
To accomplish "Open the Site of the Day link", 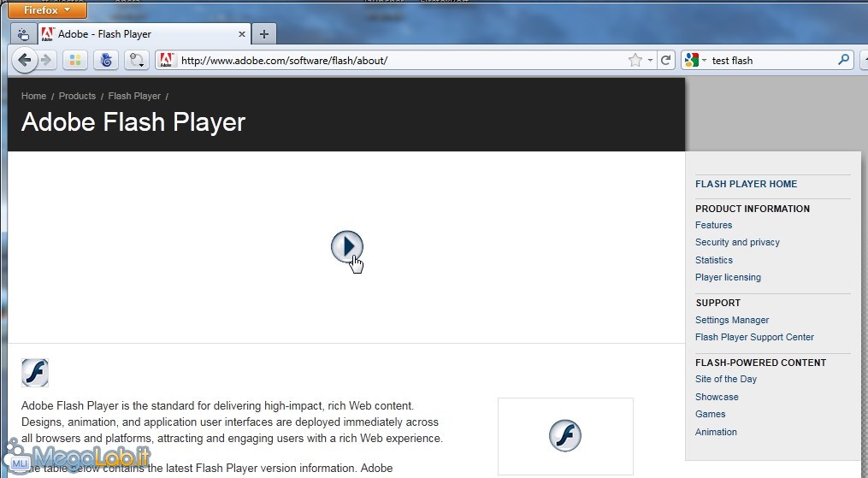I will click(726, 379).
